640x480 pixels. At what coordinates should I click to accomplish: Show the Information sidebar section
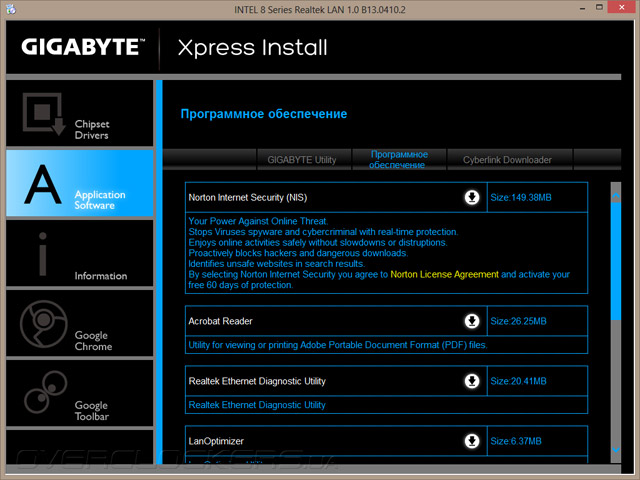80,253
